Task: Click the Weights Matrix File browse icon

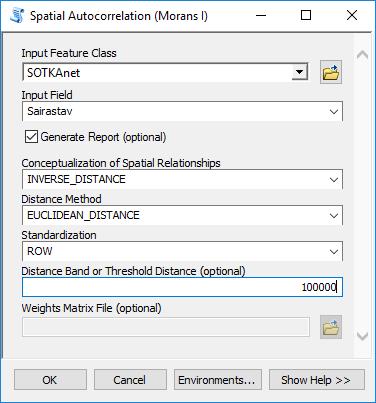Action: [x=331, y=327]
